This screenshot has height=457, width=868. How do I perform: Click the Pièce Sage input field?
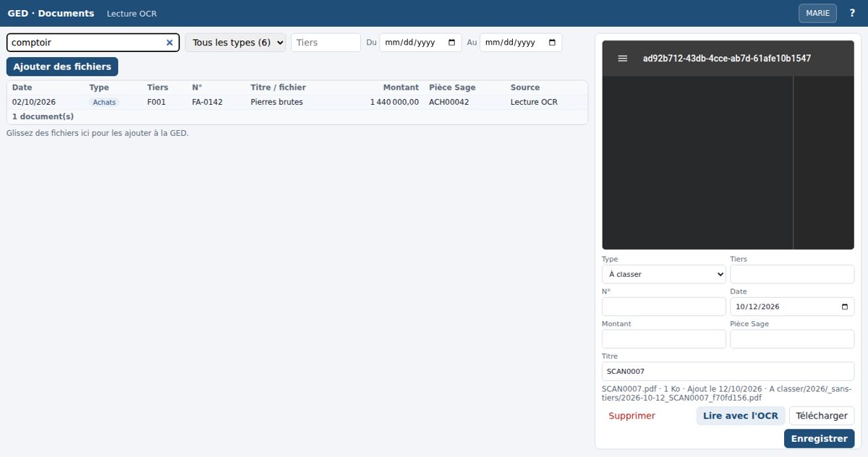coord(792,339)
